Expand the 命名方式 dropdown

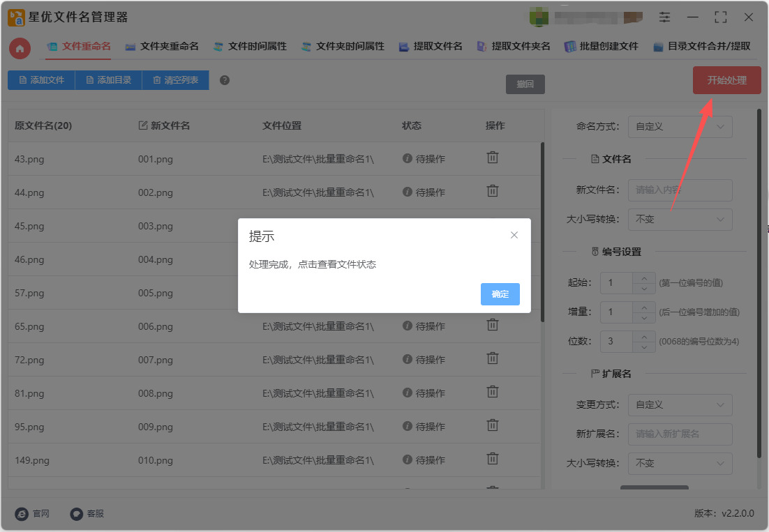click(x=680, y=127)
